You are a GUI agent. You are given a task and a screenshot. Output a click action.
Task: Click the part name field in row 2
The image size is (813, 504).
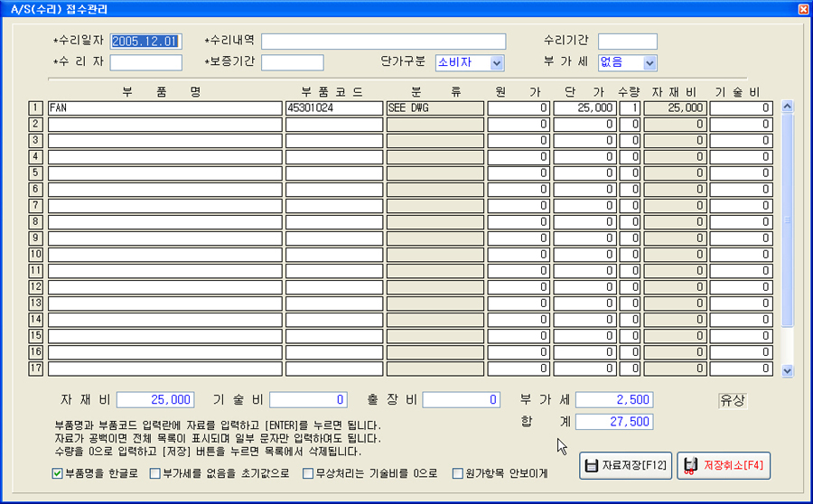coord(165,125)
